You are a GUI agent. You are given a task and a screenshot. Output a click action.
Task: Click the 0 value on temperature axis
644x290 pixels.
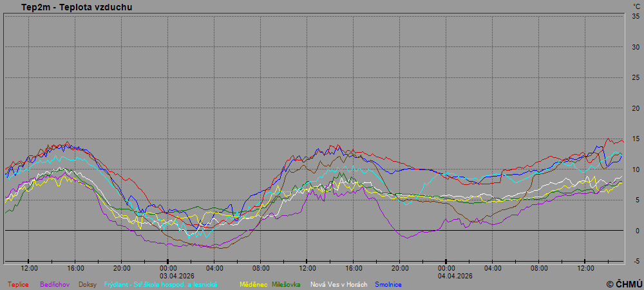pyautogui.click(x=636, y=231)
